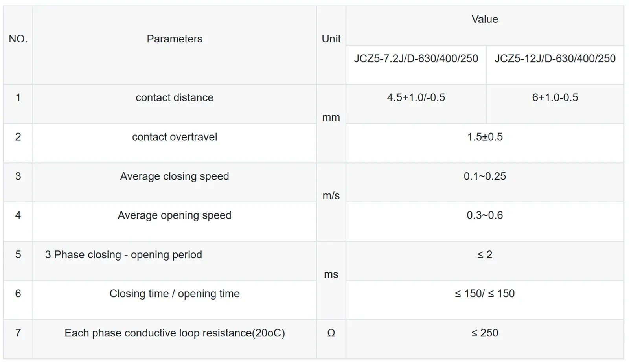The width and height of the screenshot is (629, 364).
Task: Click the "contact distance" parameter cell
Action: 175,97
